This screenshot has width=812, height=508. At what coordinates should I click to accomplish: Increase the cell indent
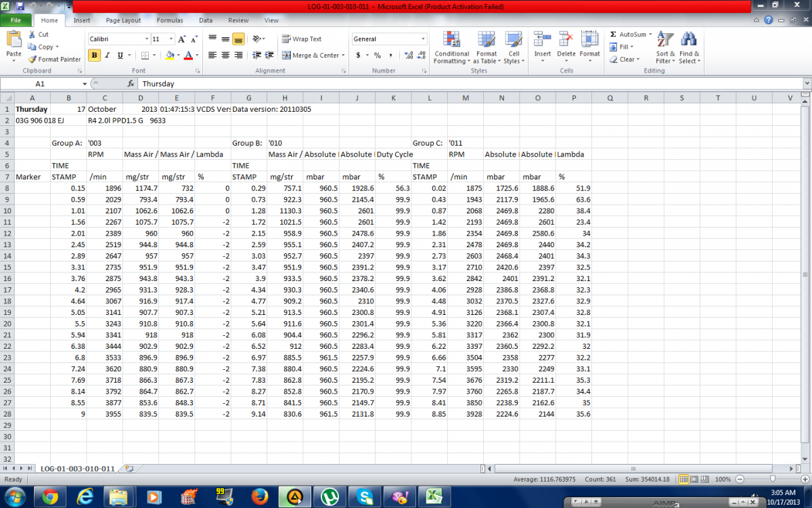tap(269, 56)
